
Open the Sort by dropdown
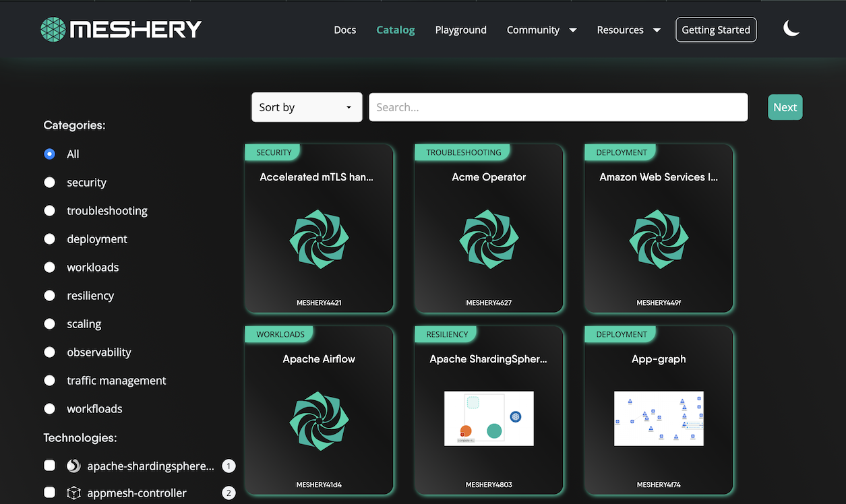(x=307, y=106)
